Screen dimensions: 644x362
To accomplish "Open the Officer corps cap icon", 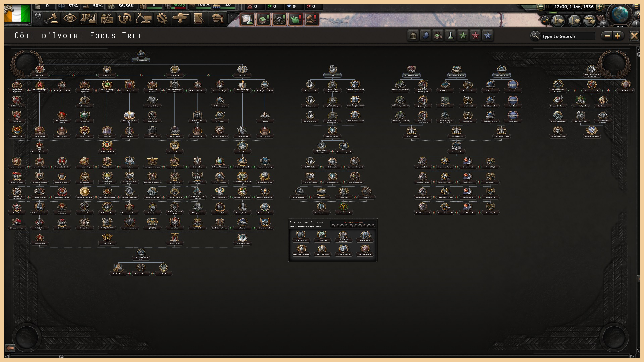I will [x=217, y=18].
